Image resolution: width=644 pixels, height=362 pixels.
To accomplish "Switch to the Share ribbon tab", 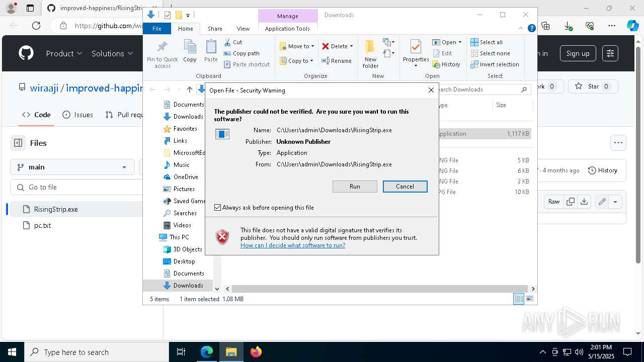I will tap(215, 29).
